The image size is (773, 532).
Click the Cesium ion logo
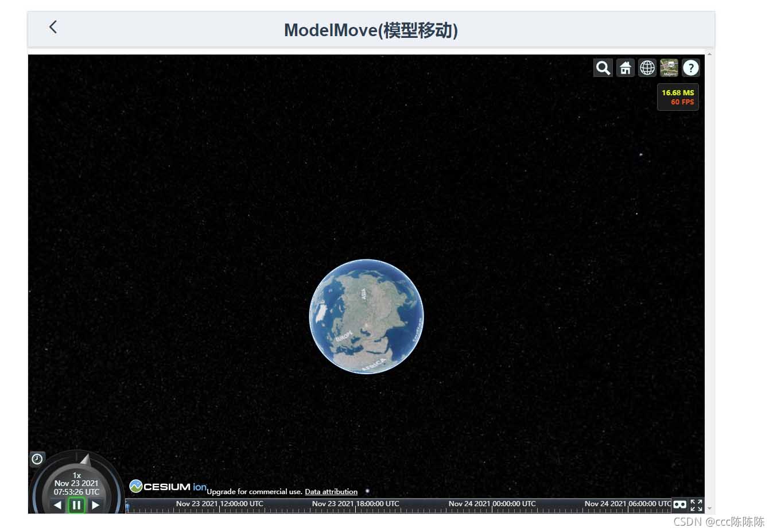click(x=168, y=487)
